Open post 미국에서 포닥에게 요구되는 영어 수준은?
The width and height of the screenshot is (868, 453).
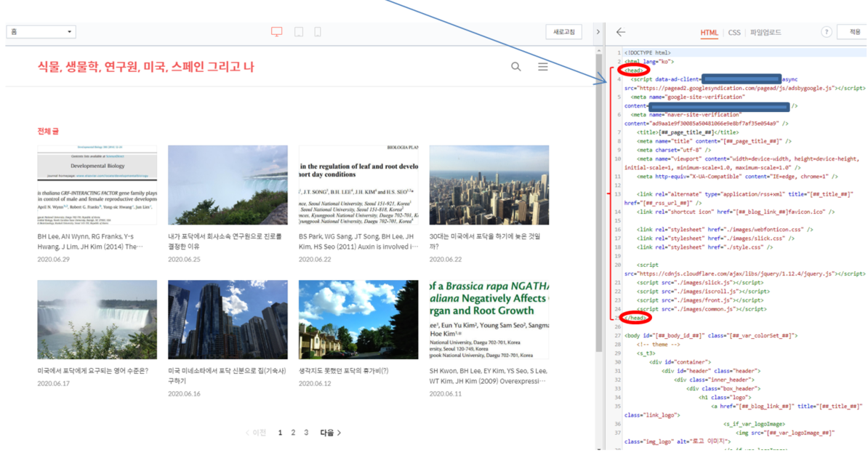[92, 371]
